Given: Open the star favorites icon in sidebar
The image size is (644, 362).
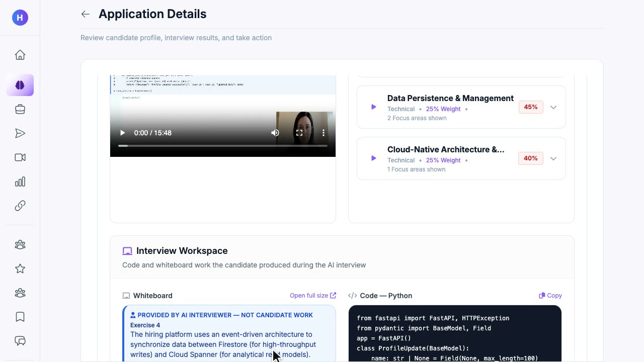Looking at the screenshot, I should pyautogui.click(x=20, y=268).
